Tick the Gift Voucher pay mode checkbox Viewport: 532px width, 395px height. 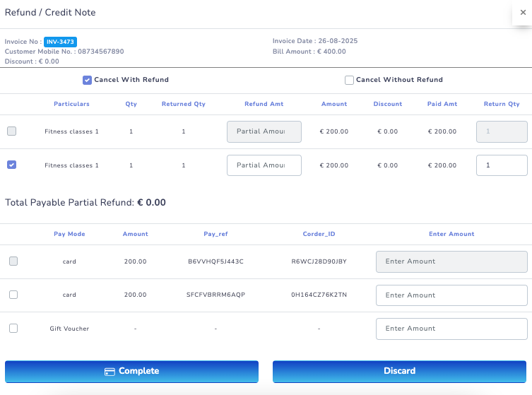pyautogui.click(x=13, y=328)
